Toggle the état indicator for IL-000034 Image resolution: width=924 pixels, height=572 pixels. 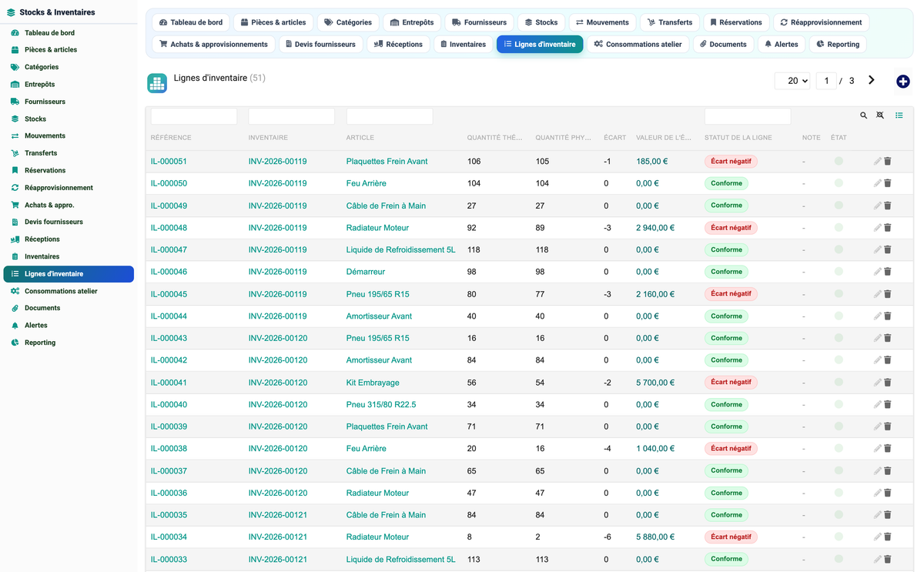point(839,537)
